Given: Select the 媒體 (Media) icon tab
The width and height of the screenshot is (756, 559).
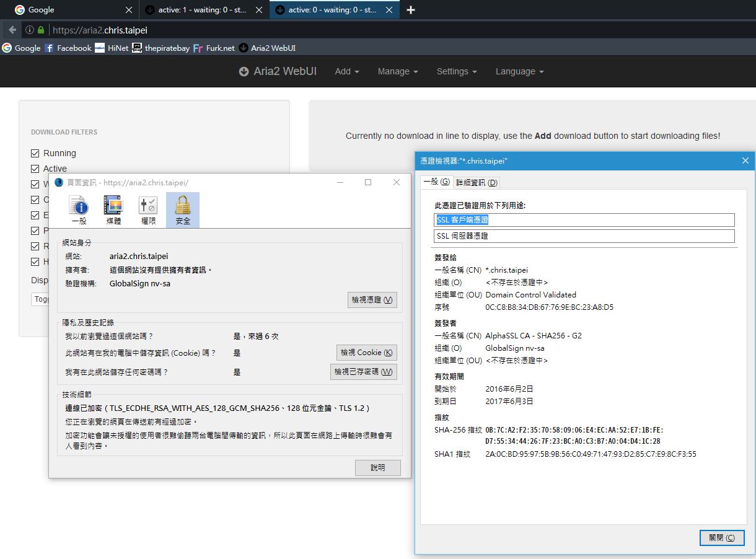Looking at the screenshot, I should click(113, 209).
